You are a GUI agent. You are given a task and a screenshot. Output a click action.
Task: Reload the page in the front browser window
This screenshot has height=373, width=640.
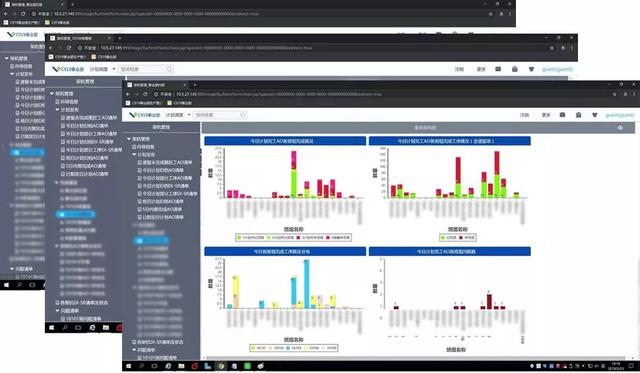(x=145, y=94)
